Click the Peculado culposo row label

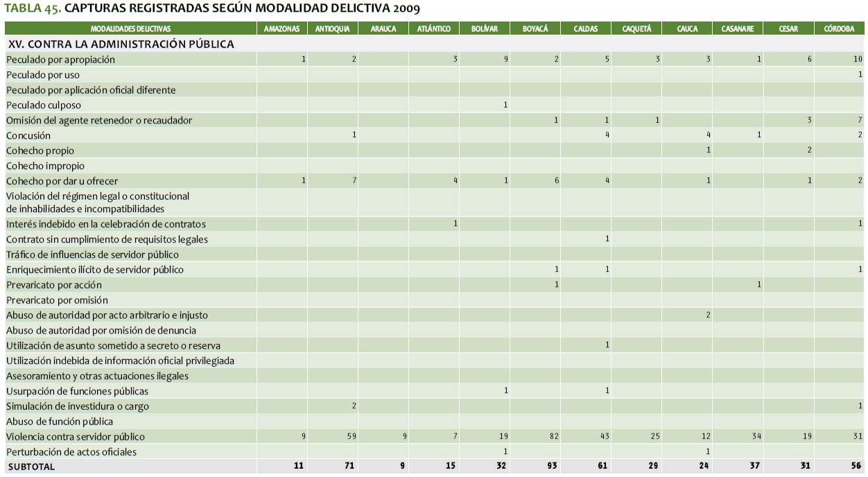[44, 105]
